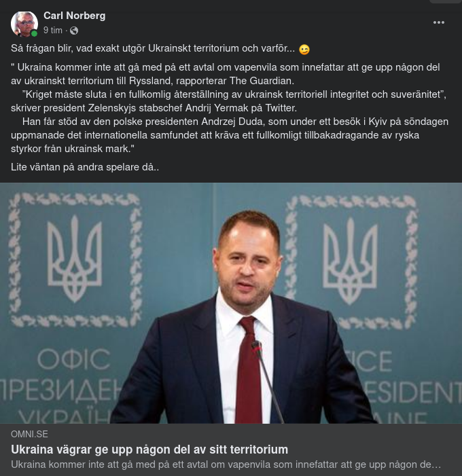Click the globe public audience icon

[74, 31]
